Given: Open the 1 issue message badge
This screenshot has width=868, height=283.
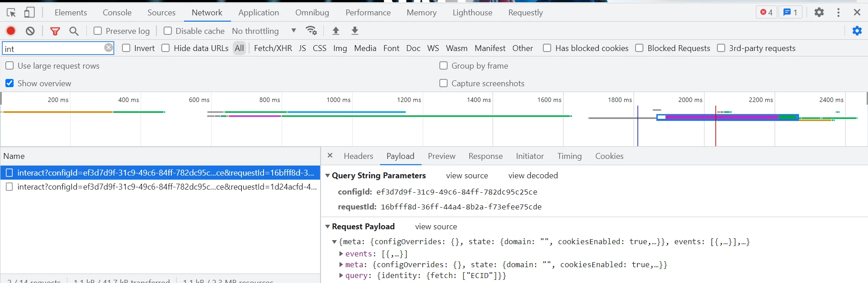Looking at the screenshot, I should coord(790,12).
